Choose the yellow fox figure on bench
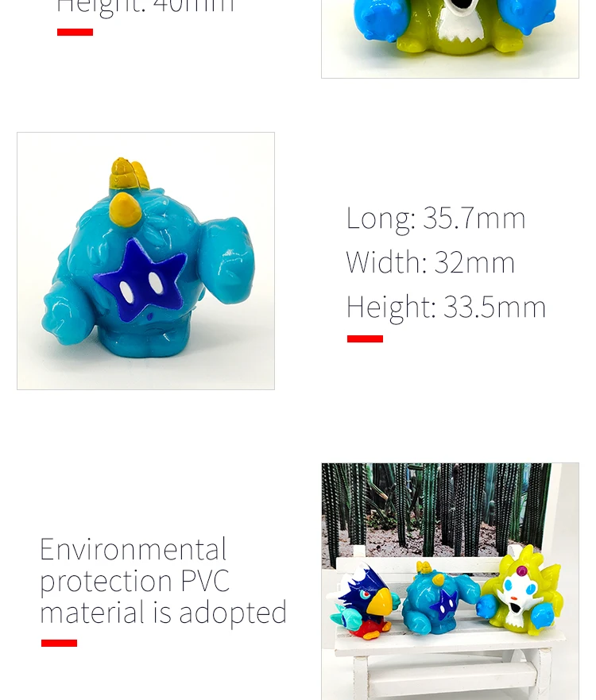 (x=521, y=590)
